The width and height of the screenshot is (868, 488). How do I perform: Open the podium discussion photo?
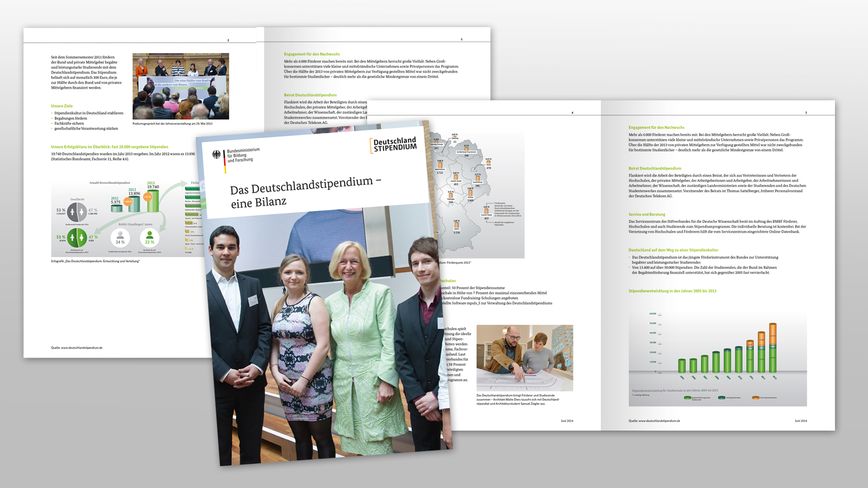tap(181, 86)
